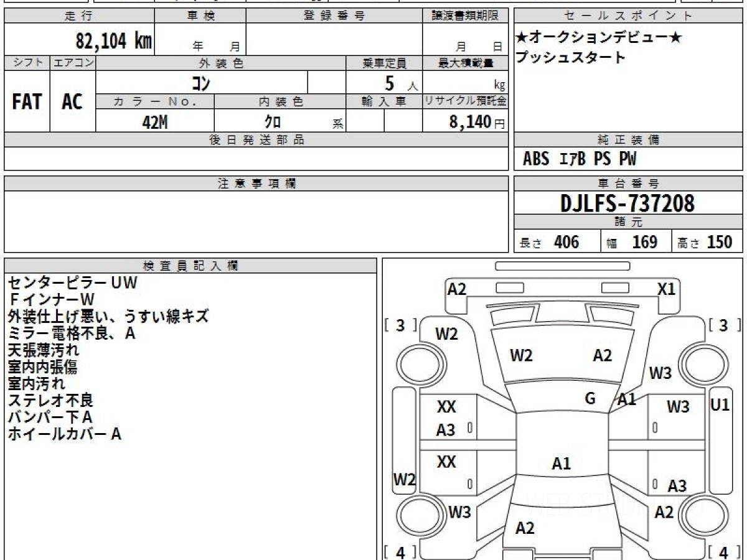The width and height of the screenshot is (747, 560).
Task: Click the カラーNo. label
Action: (155, 101)
